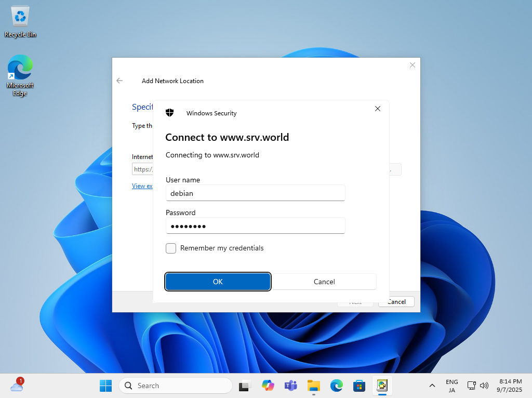Viewport: 532px width, 398px height.
Task: Switch input language via ENG JA indicator
Action: (x=452, y=386)
